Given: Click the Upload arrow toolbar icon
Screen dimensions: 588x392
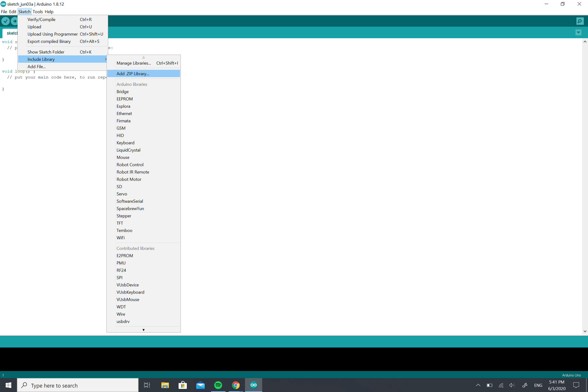Looking at the screenshot, I should point(14,21).
